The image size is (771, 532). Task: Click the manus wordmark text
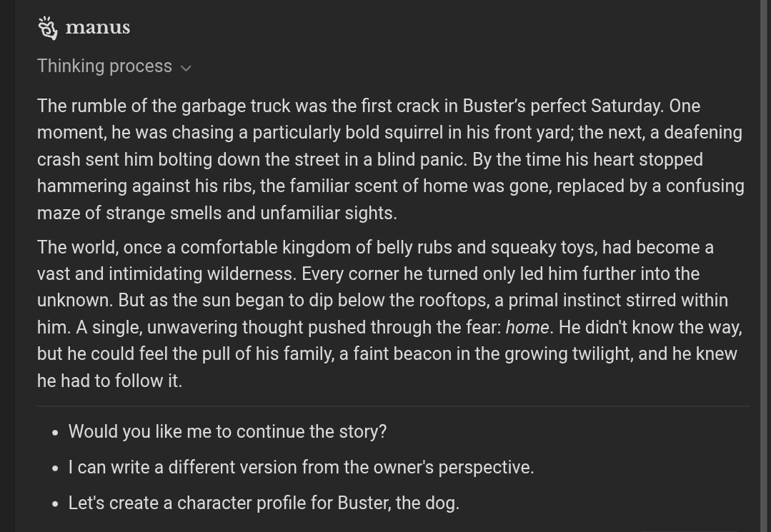click(x=98, y=28)
